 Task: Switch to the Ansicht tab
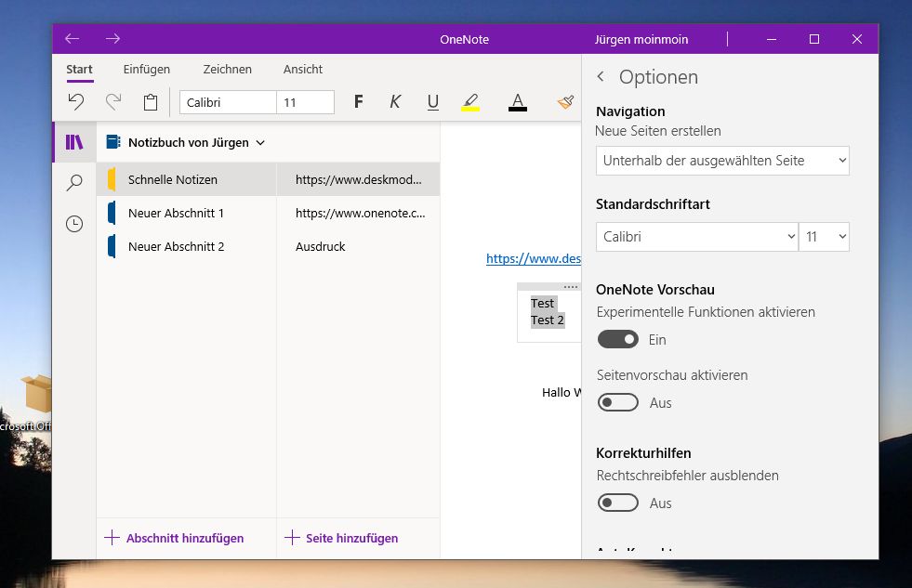click(302, 69)
